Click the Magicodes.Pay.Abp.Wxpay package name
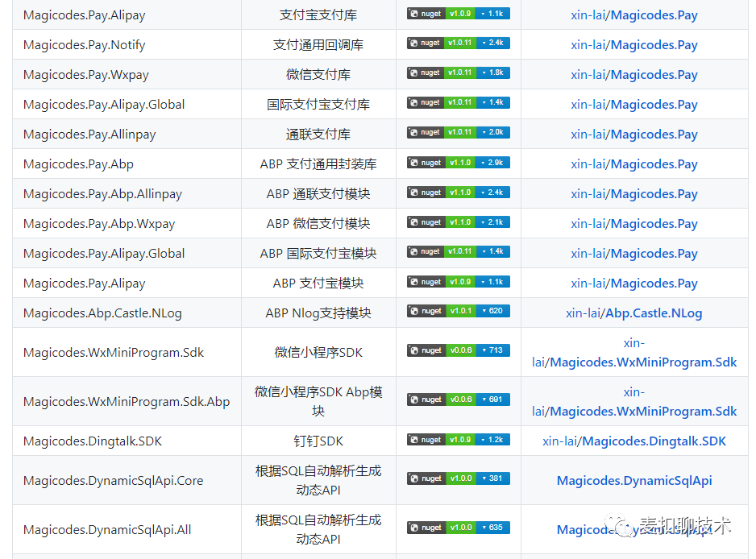This screenshot has width=756, height=559. click(99, 224)
